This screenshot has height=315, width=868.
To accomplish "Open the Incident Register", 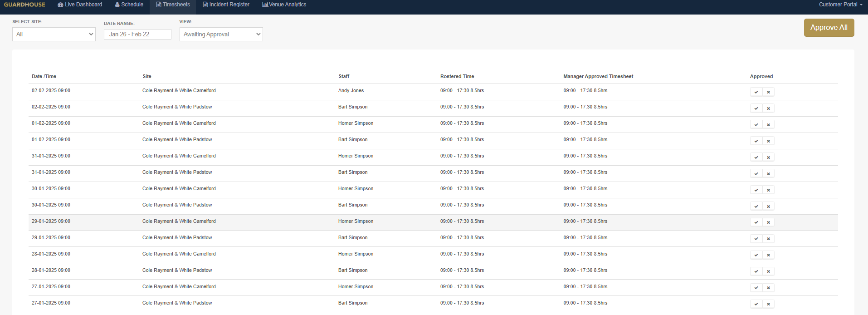I will (x=226, y=5).
